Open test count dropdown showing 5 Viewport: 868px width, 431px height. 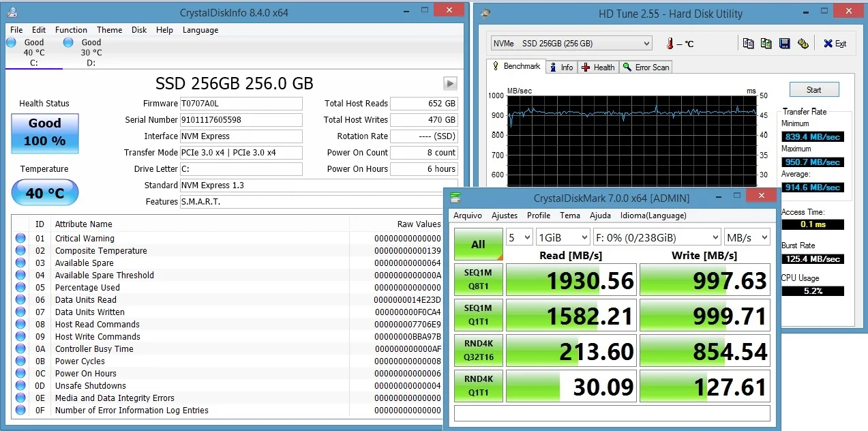[x=519, y=237]
